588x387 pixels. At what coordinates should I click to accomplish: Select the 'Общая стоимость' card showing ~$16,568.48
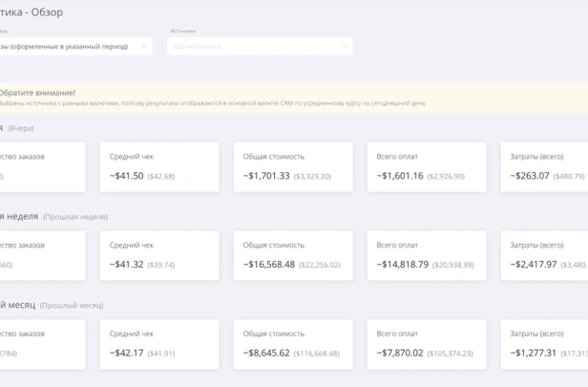(293, 255)
